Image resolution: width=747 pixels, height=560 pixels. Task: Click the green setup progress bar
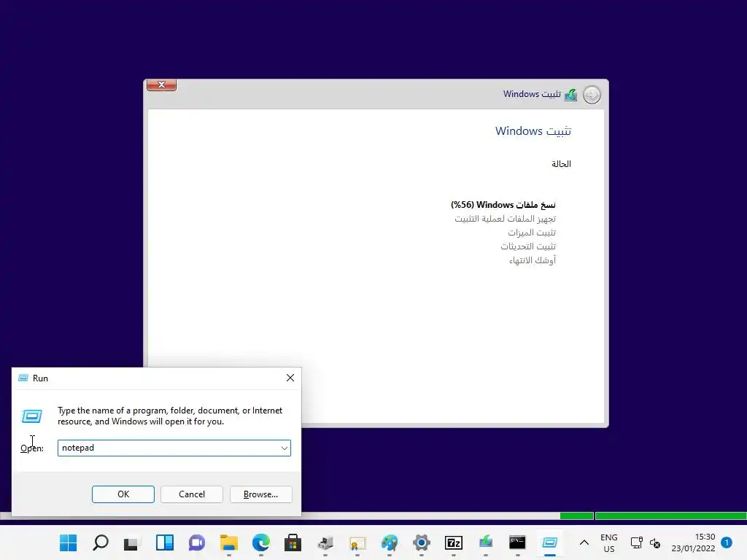[653, 516]
